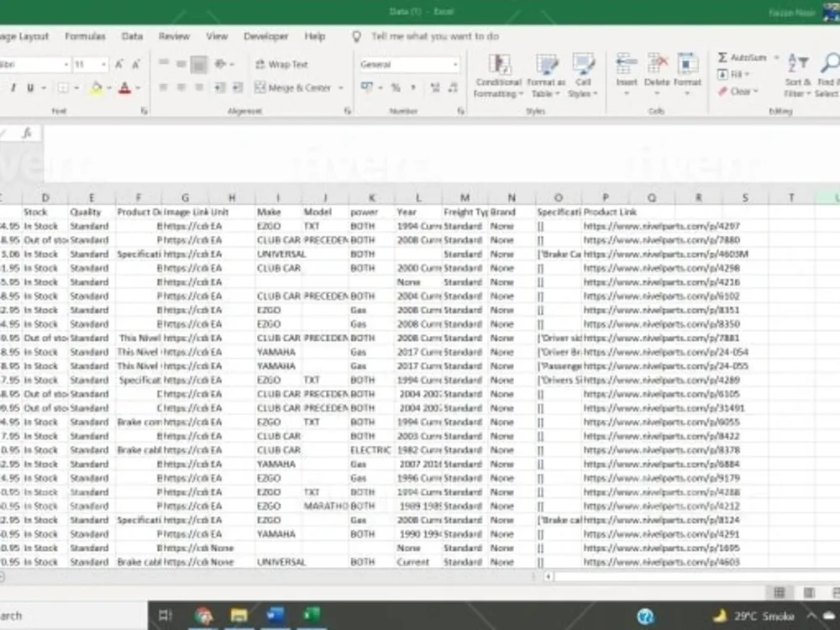Viewport: 840px width, 630px height.
Task: Open the Developer tab
Action: pyautogui.click(x=266, y=36)
